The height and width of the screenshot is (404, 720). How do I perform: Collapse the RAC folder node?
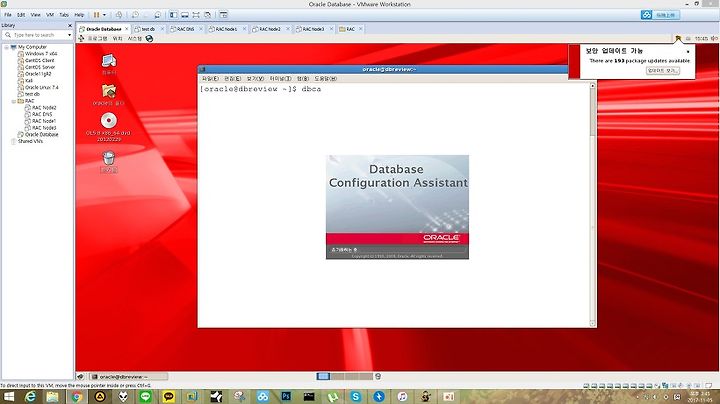(14, 101)
